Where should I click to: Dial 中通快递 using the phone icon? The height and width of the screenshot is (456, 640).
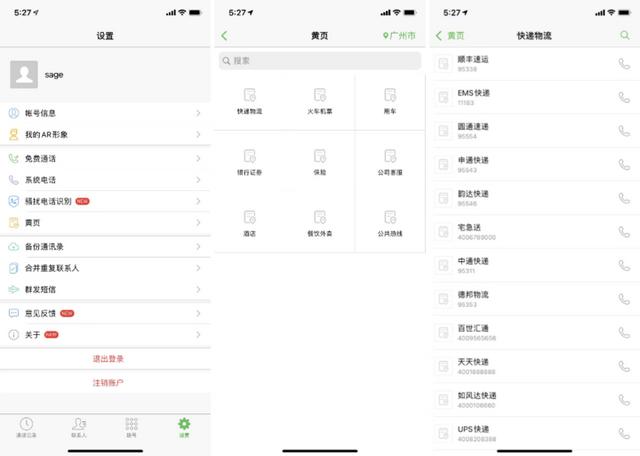point(624,265)
